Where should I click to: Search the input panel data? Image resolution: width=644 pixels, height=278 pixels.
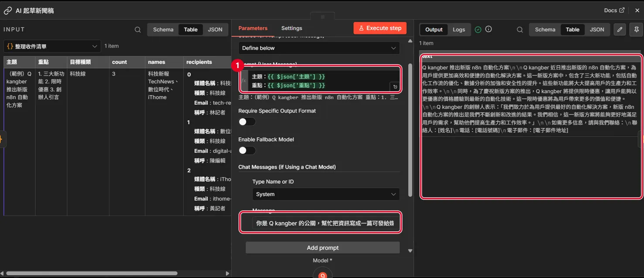point(138,30)
